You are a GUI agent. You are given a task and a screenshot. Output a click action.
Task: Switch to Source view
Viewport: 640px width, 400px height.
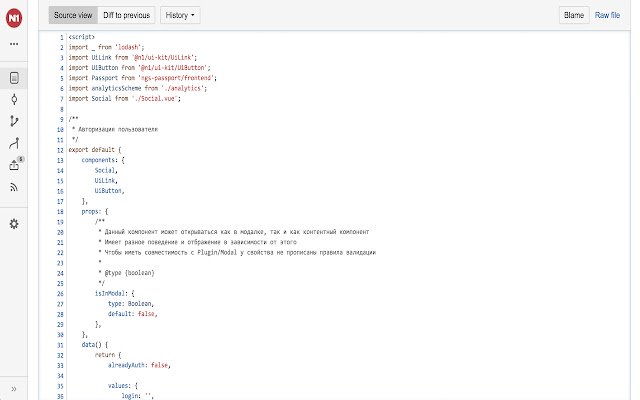coord(73,15)
